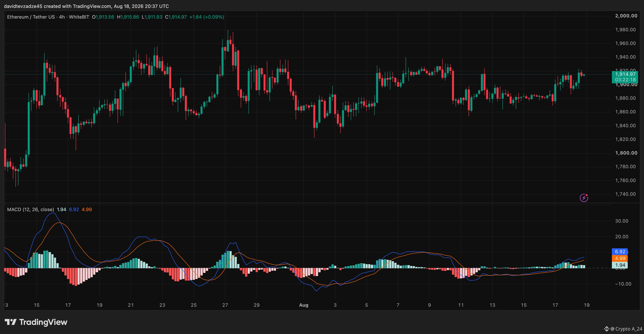Image resolution: width=644 pixels, height=334 pixels.
Task: Click the 1,940.00 price axis label
Action: pyautogui.click(x=625, y=57)
